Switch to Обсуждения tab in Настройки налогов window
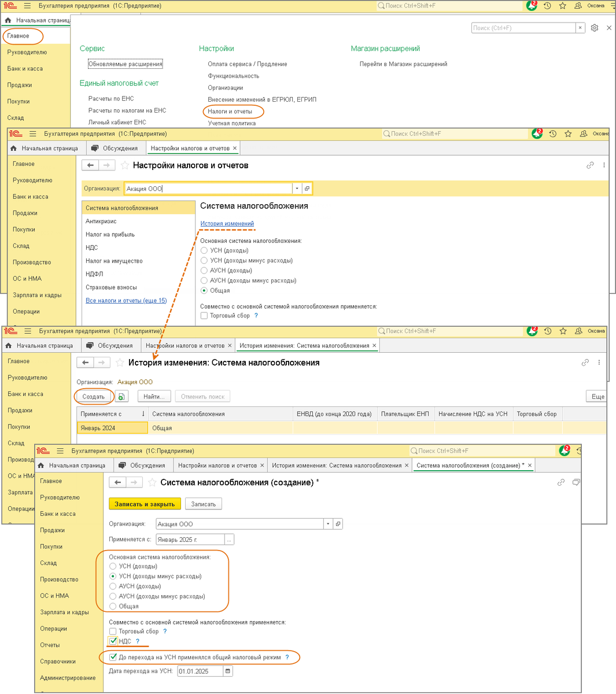616x694 pixels. pyautogui.click(x=115, y=149)
